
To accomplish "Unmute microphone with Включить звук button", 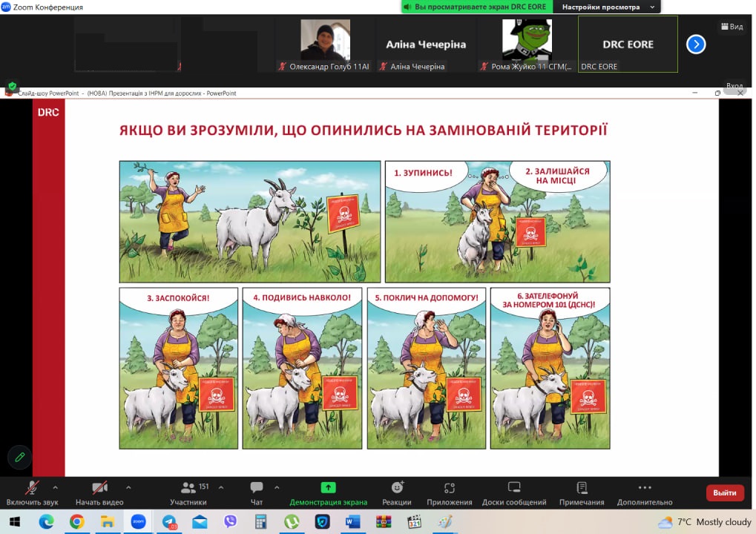I will 32,493.
